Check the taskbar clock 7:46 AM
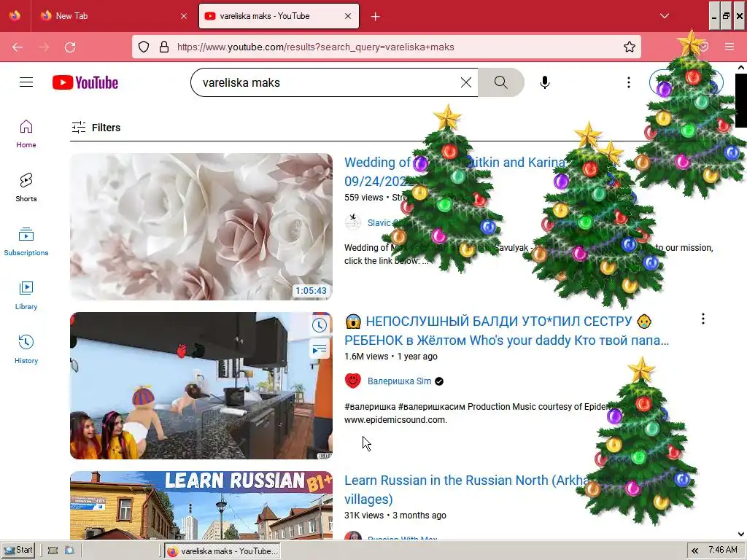747x560 pixels. pyautogui.click(x=723, y=550)
